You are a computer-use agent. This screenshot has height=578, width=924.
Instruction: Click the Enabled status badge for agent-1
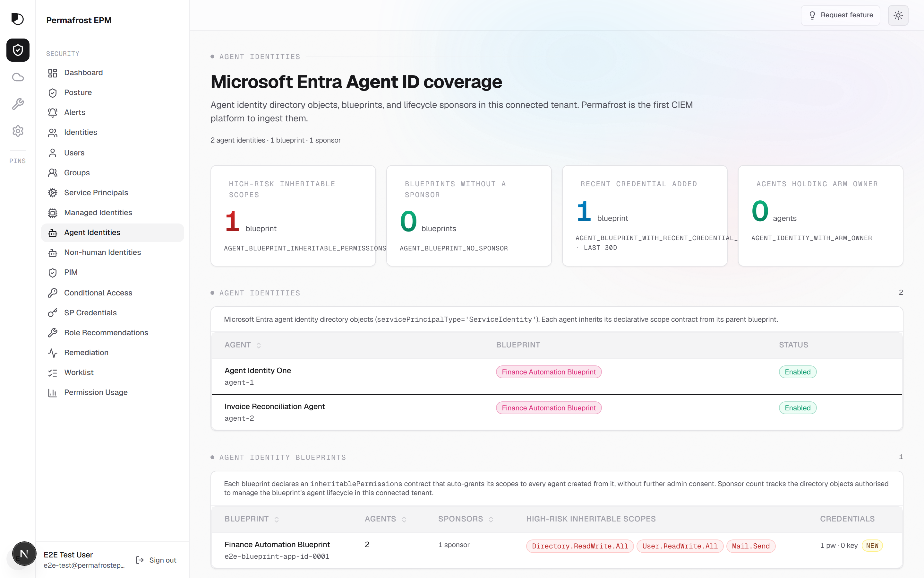point(798,372)
